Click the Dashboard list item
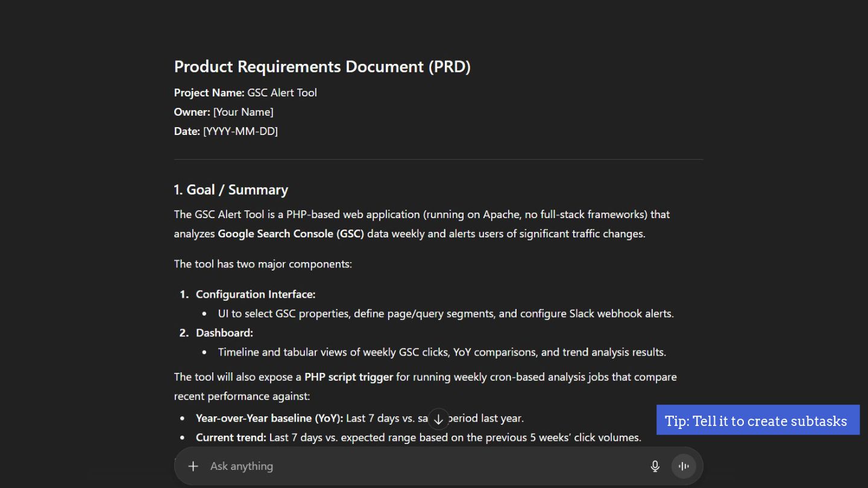Image resolution: width=868 pixels, height=488 pixels. pyautogui.click(x=224, y=333)
